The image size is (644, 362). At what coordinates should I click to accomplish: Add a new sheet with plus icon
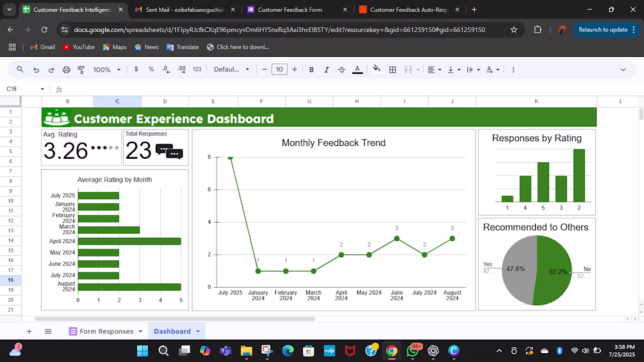tap(29, 332)
